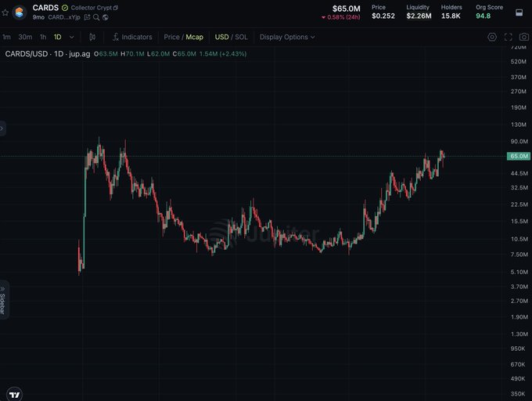Viewport: 532px width, 401px height.
Task: Expand the Display Options dropdown
Action: click(287, 37)
